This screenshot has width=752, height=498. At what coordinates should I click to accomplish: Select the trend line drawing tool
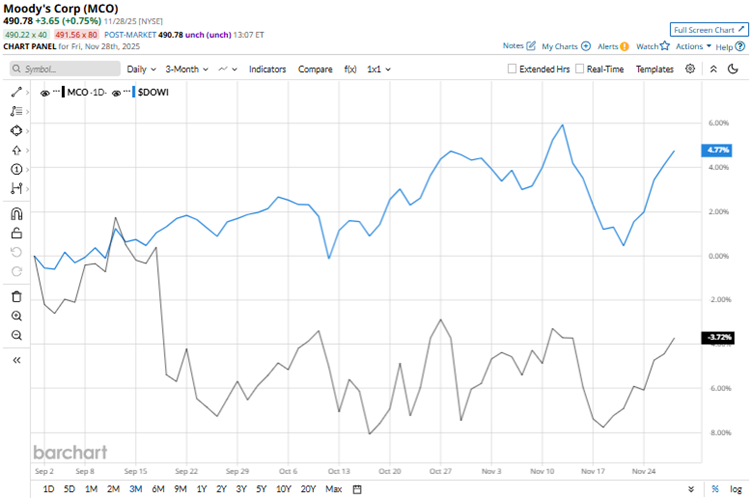(16, 92)
